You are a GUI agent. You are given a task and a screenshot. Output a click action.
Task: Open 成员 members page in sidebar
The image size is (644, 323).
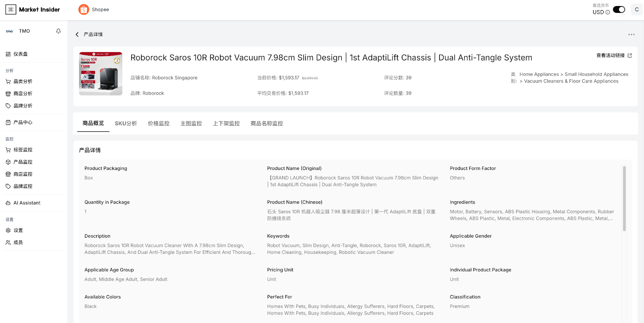coord(18,242)
